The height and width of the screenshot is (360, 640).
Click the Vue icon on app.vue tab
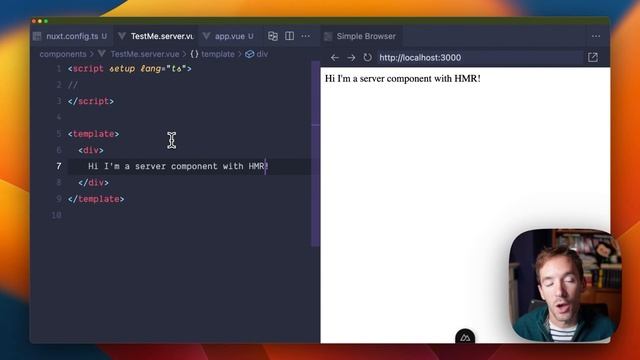(207, 36)
